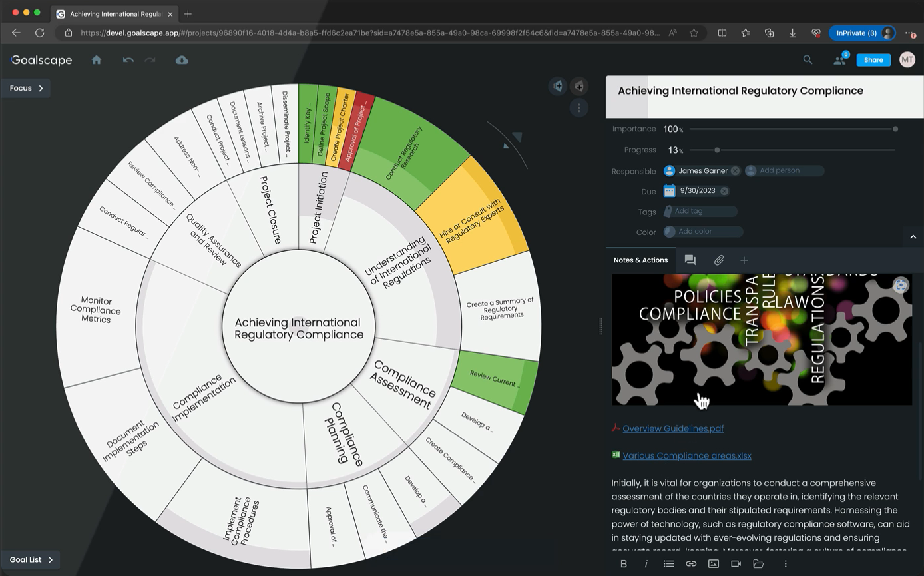Switch to the Notes & Actions tab
The width and height of the screenshot is (924, 576).
click(640, 260)
